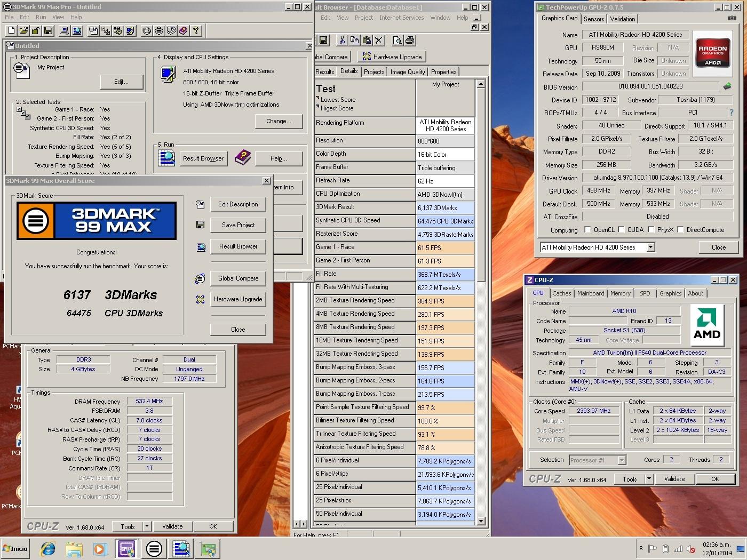Click 3DMark Result value 6,137 3DMarks
This screenshot has width=747, height=560.
tap(445, 208)
